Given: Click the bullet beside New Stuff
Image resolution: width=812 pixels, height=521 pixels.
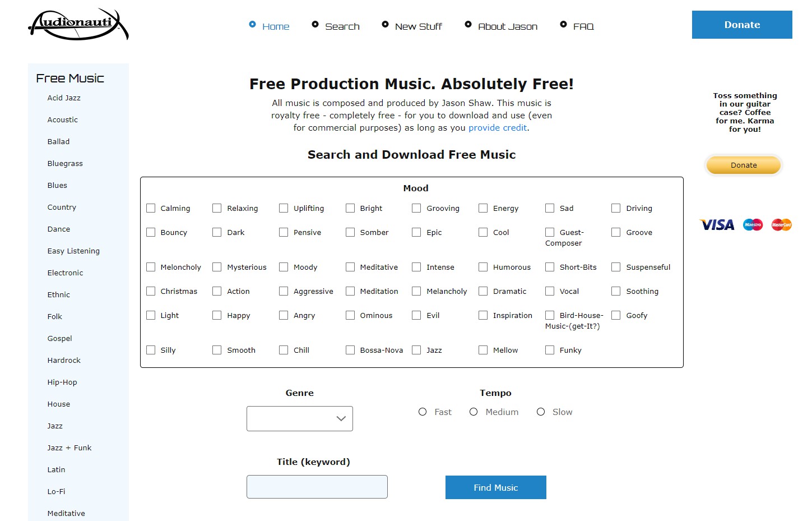Looking at the screenshot, I should [x=385, y=24].
